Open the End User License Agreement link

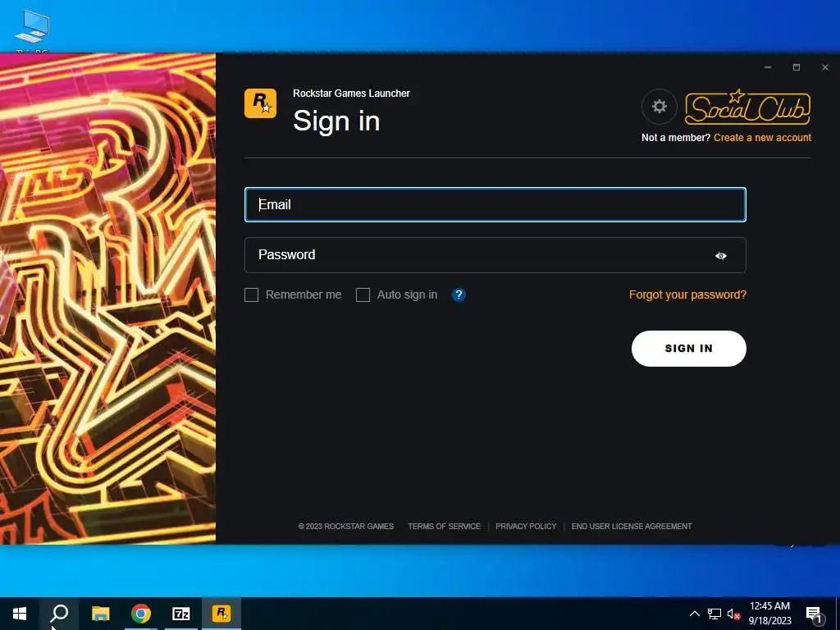tap(632, 526)
